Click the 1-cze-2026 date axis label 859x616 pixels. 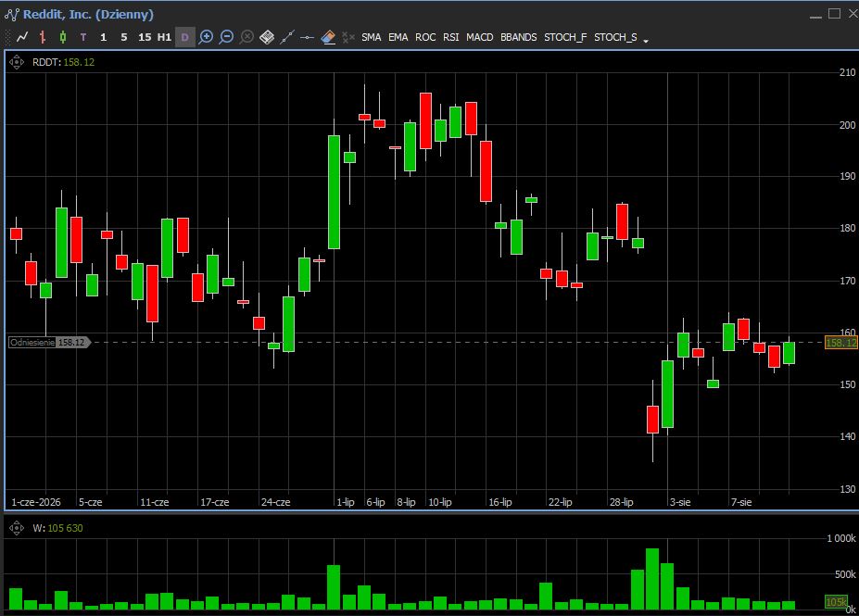click(x=36, y=502)
